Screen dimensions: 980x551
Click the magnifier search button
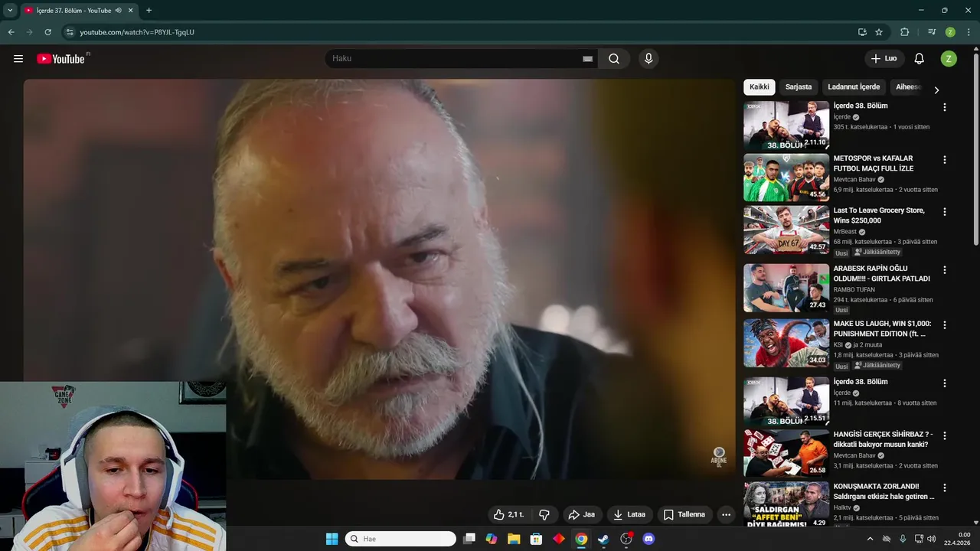(x=614, y=59)
